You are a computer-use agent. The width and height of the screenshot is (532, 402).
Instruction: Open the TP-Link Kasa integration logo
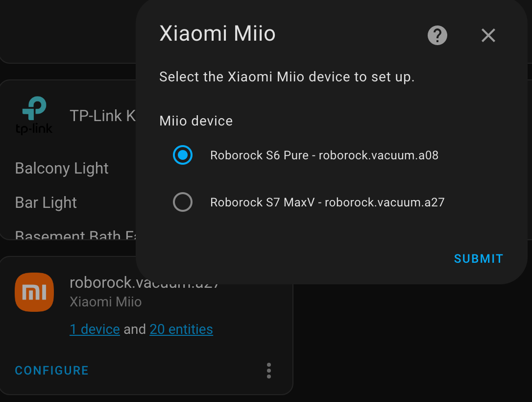point(34,113)
